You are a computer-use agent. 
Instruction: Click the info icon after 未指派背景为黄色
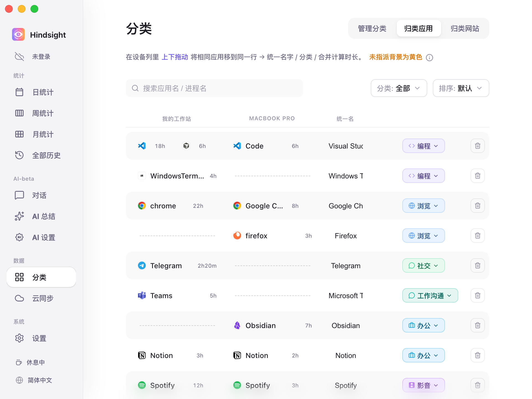click(429, 58)
